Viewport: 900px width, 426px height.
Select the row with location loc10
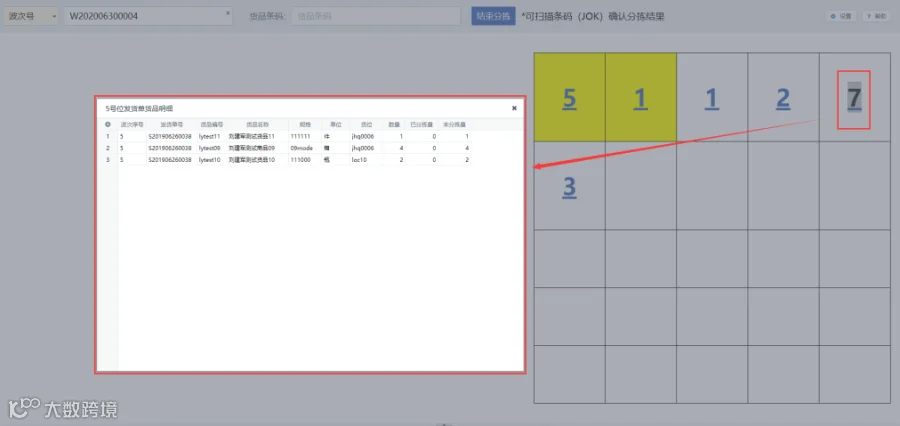coord(284,160)
